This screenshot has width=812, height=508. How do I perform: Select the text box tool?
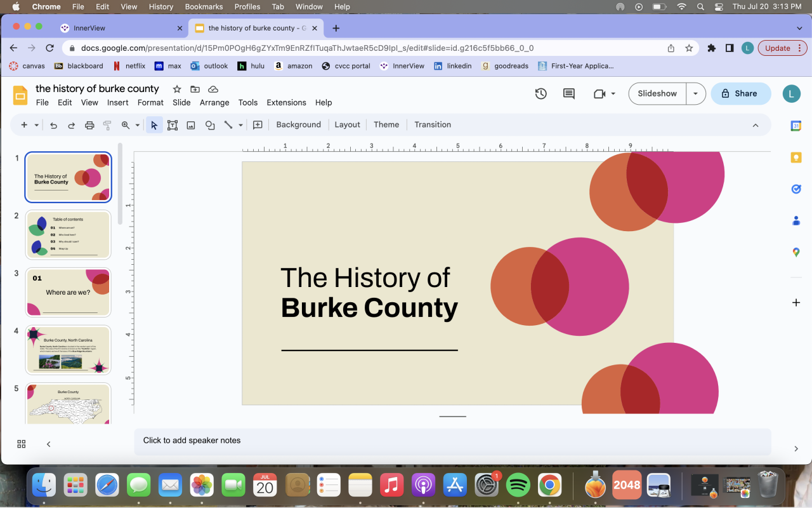click(173, 125)
